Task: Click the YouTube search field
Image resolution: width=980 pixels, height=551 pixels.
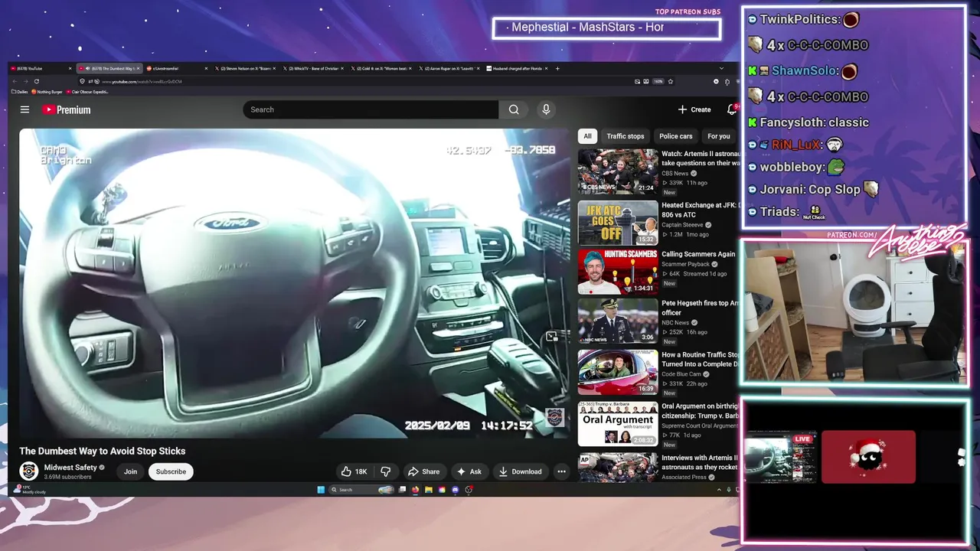Action: pos(371,109)
